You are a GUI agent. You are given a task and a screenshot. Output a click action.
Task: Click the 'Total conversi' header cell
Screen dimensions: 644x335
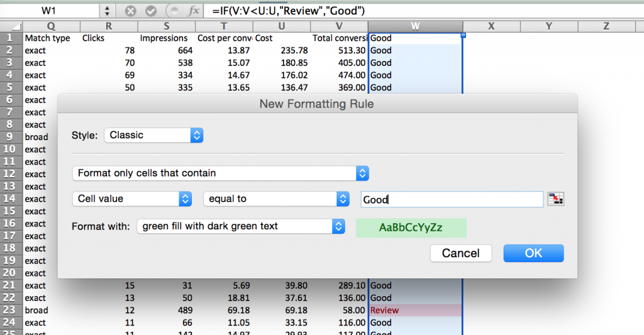coord(339,38)
